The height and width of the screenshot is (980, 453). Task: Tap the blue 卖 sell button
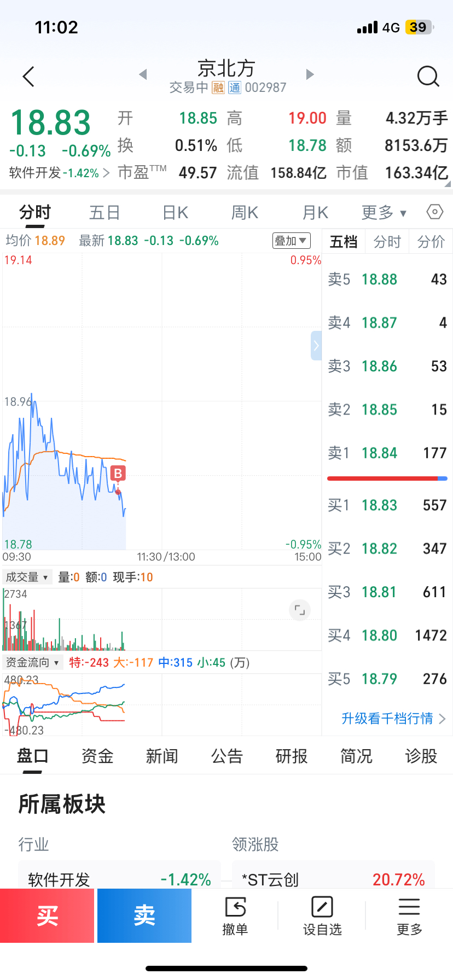point(144,915)
